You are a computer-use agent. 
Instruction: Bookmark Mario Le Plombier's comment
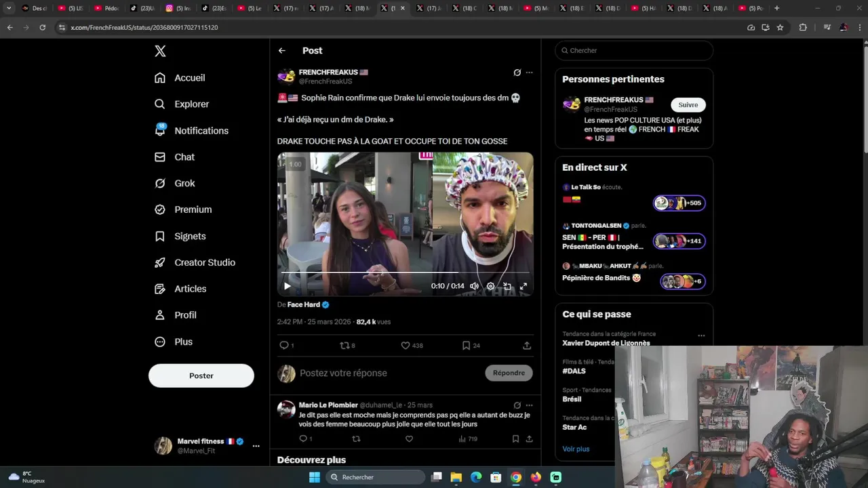515,439
